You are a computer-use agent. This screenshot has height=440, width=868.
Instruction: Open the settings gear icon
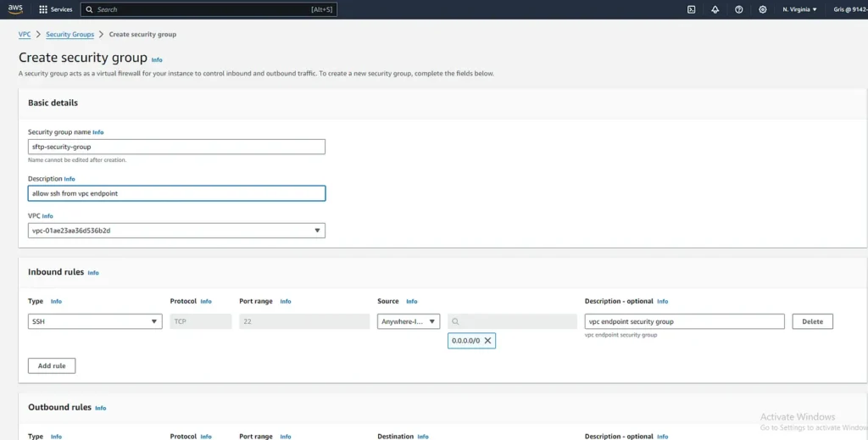pos(763,9)
